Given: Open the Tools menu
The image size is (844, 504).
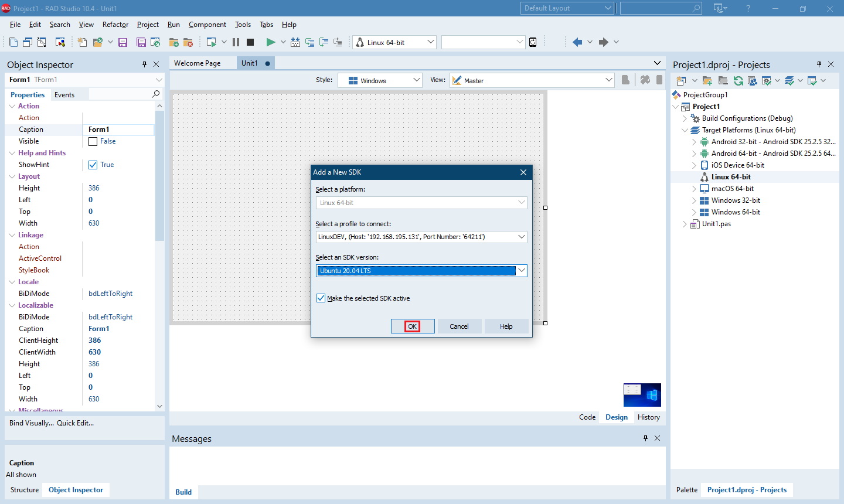Looking at the screenshot, I should (243, 25).
